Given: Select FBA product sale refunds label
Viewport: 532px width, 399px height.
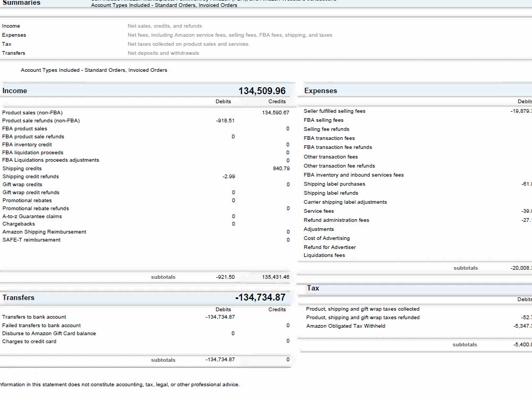Looking at the screenshot, I should click(33, 137).
